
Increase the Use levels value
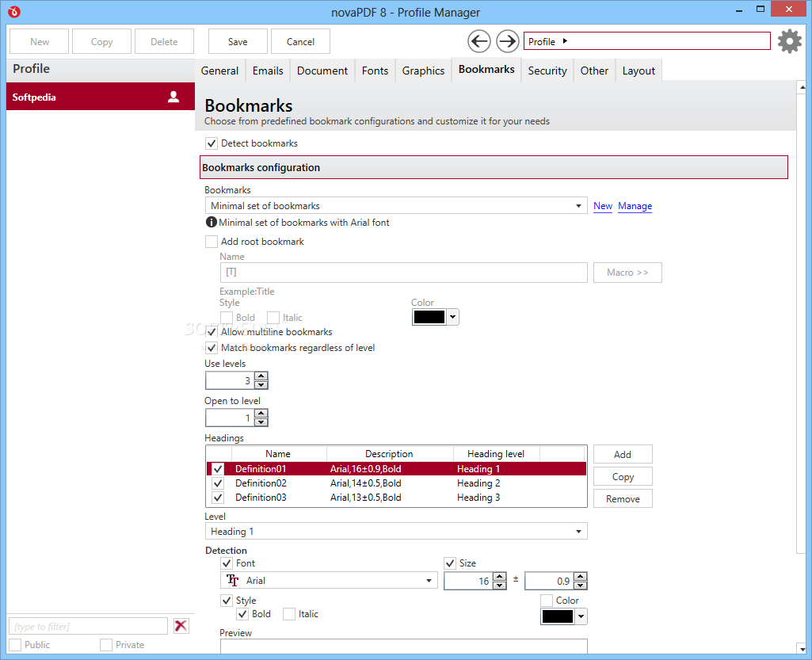click(x=261, y=376)
